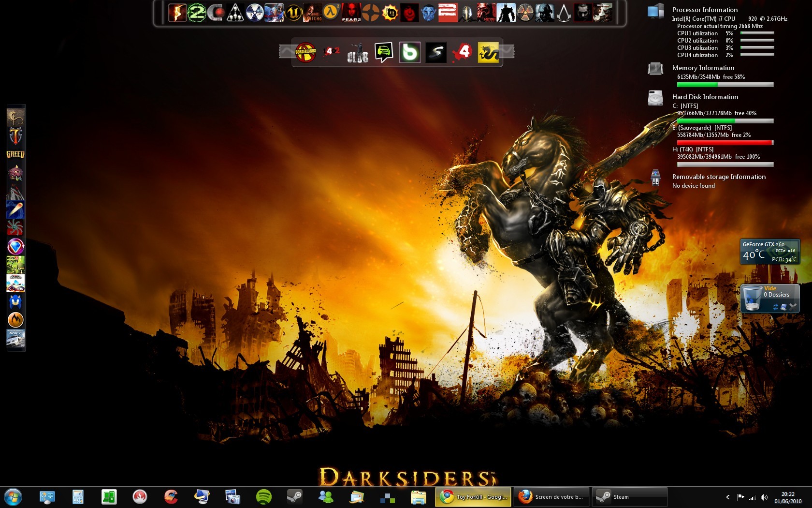This screenshot has height=508, width=812.
Task: Click the Processor Information heading
Action: tap(705, 10)
